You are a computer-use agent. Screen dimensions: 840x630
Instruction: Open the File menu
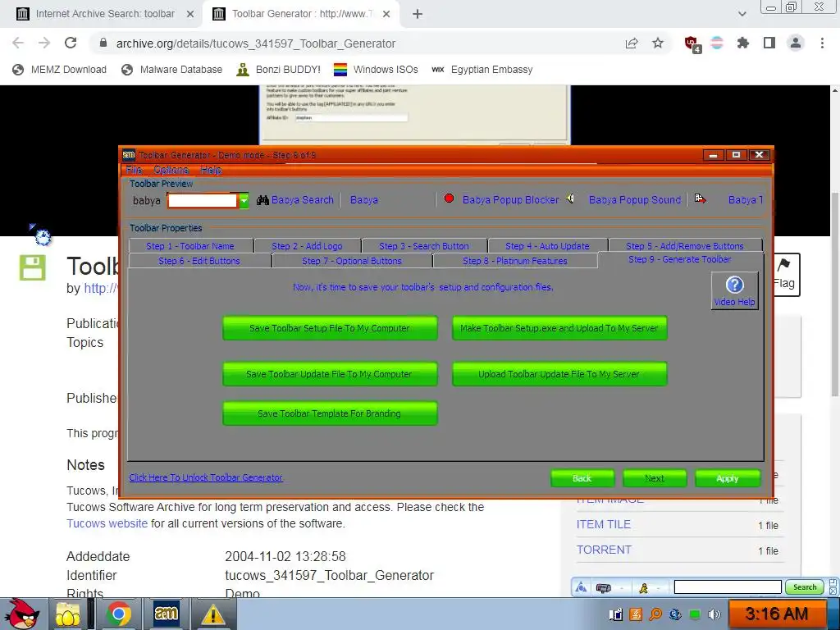click(134, 170)
